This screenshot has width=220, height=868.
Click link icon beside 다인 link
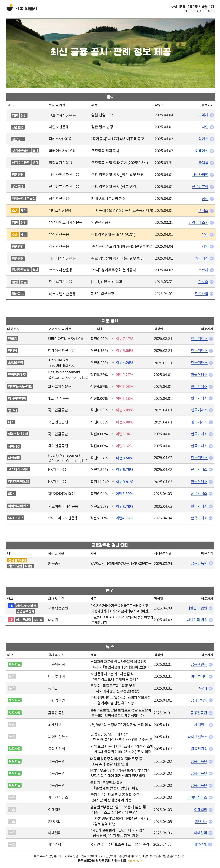tap(212, 127)
